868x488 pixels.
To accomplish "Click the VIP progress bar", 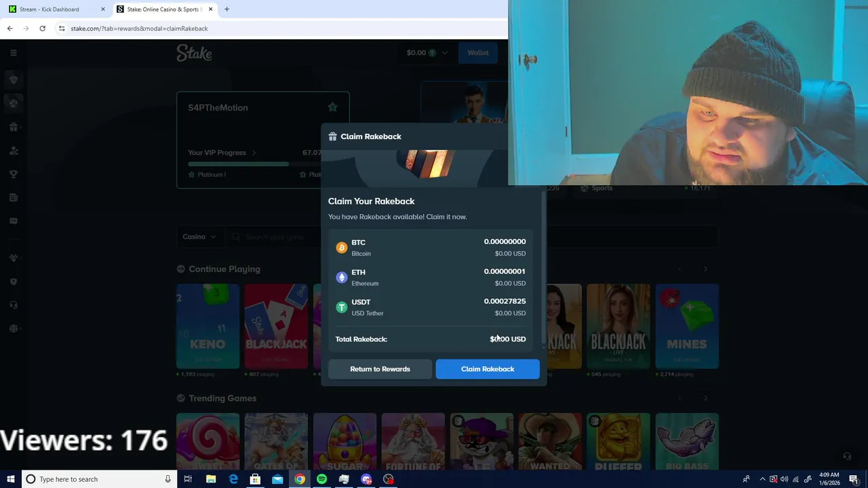I will click(254, 163).
